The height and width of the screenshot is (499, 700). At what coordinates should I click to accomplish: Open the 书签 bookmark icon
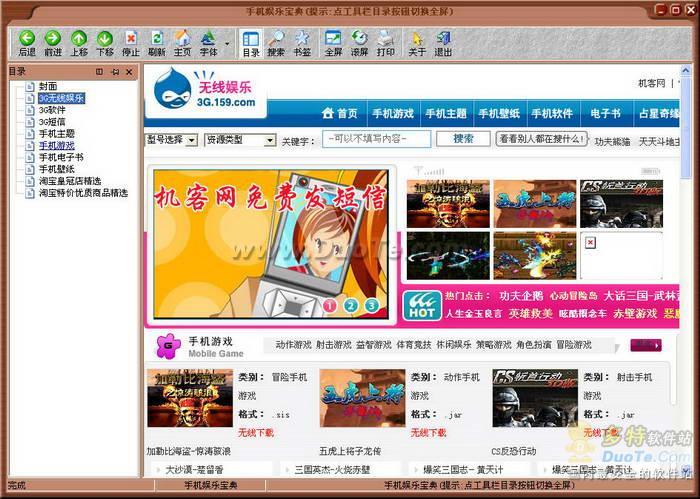point(302,38)
